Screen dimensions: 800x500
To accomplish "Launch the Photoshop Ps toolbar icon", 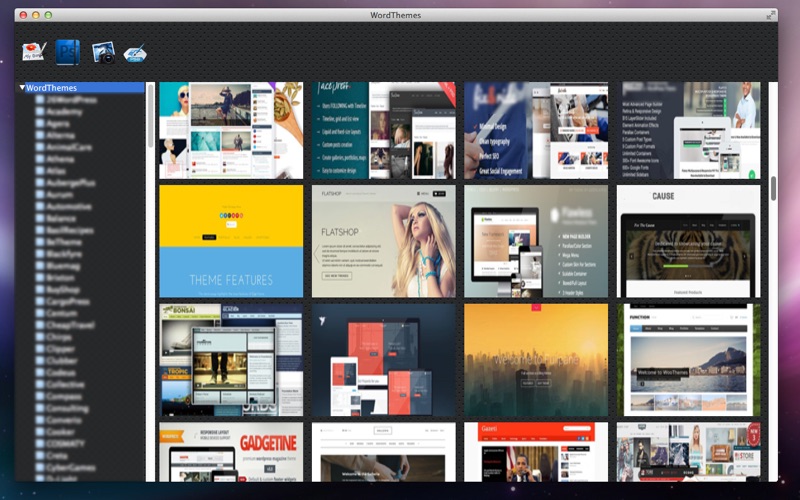I will [x=68, y=52].
